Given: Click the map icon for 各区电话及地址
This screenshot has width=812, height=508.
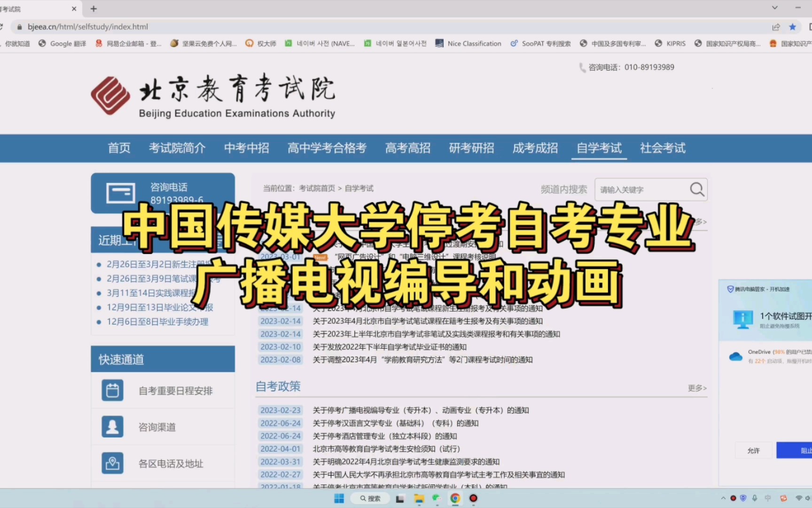Looking at the screenshot, I should pos(112,463).
